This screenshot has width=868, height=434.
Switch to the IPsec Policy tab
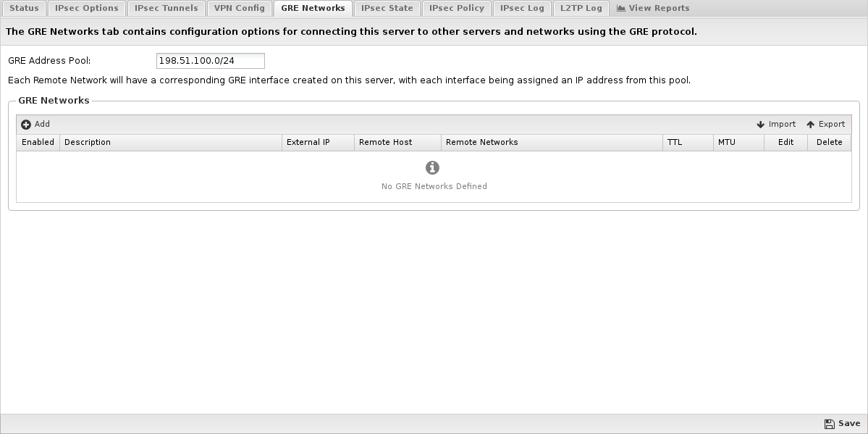457,9
